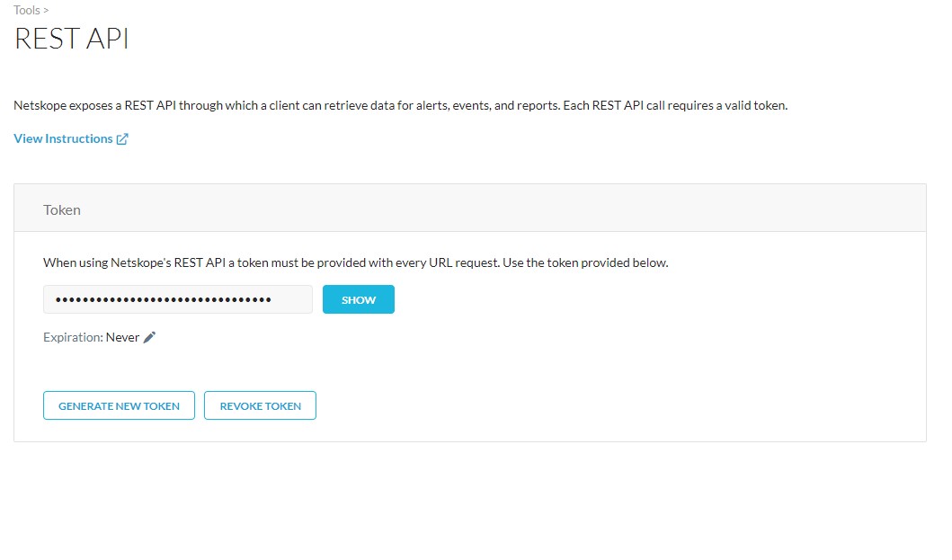The height and width of the screenshot is (560, 952).
Task: Click the REST API page title
Action: (x=70, y=39)
